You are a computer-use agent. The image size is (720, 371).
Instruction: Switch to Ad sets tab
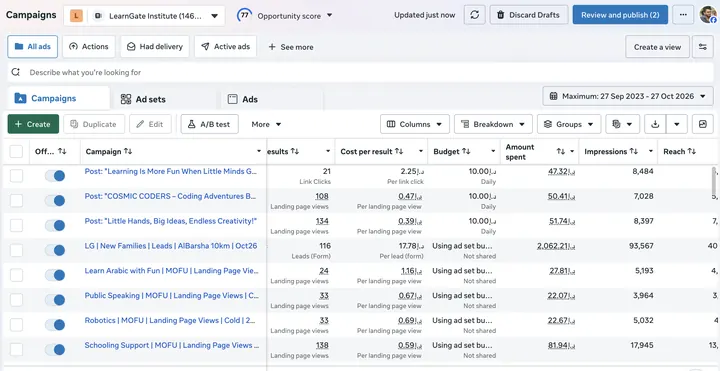[143, 99]
